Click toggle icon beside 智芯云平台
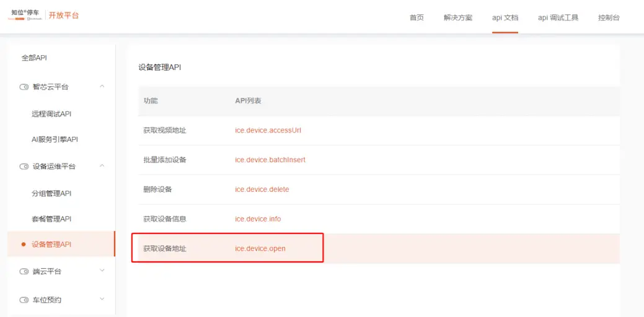Screen dimensions: 644x317 (24, 87)
